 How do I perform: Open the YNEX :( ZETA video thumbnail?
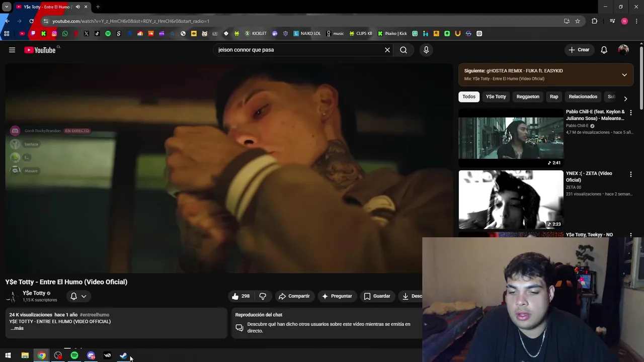point(511,200)
